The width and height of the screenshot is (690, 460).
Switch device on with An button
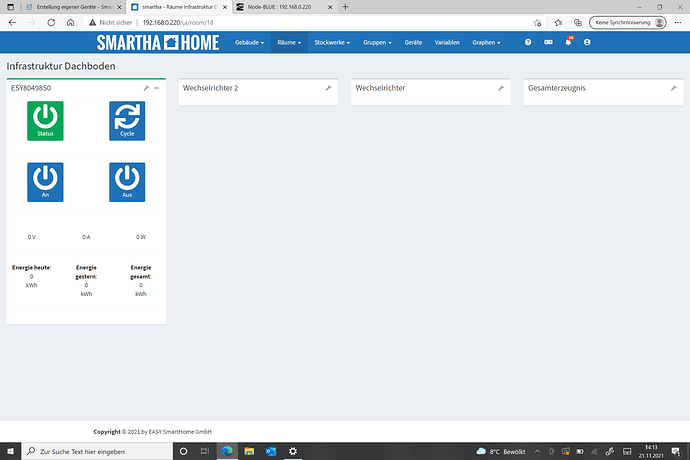tap(44, 182)
